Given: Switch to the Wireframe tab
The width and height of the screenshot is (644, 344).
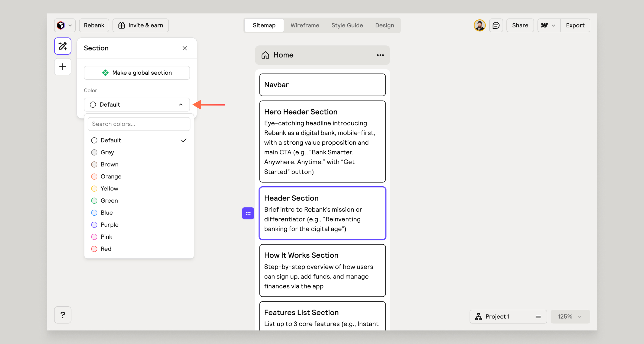Looking at the screenshot, I should tap(304, 26).
